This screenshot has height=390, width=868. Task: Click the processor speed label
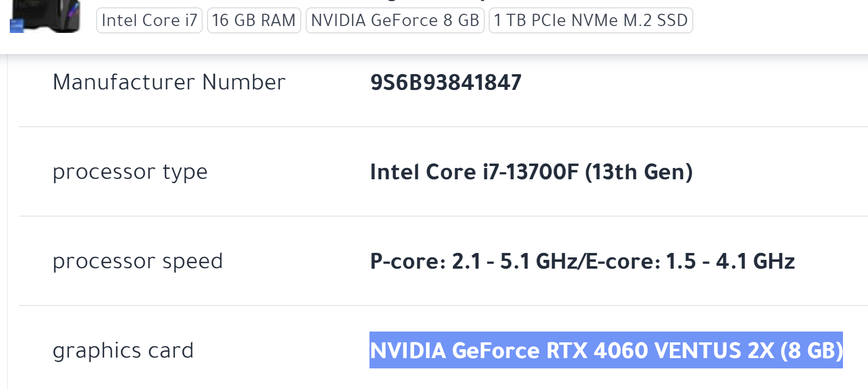(x=137, y=261)
